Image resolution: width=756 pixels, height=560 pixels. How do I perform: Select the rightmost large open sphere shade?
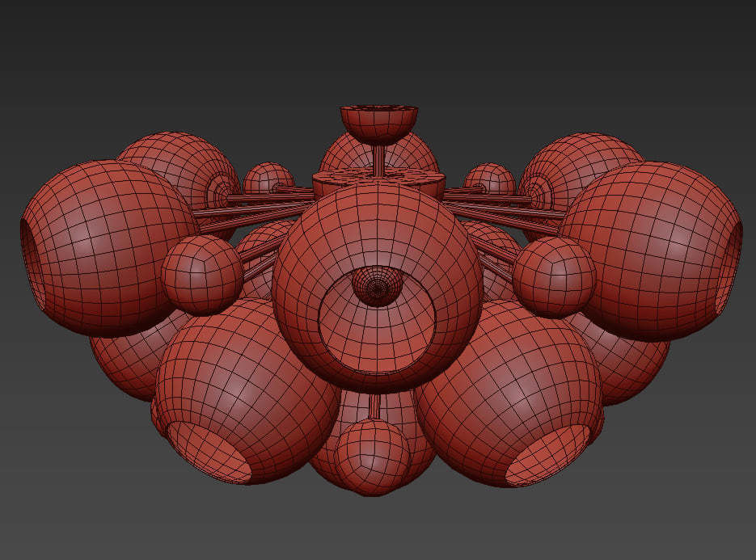[651, 251]
